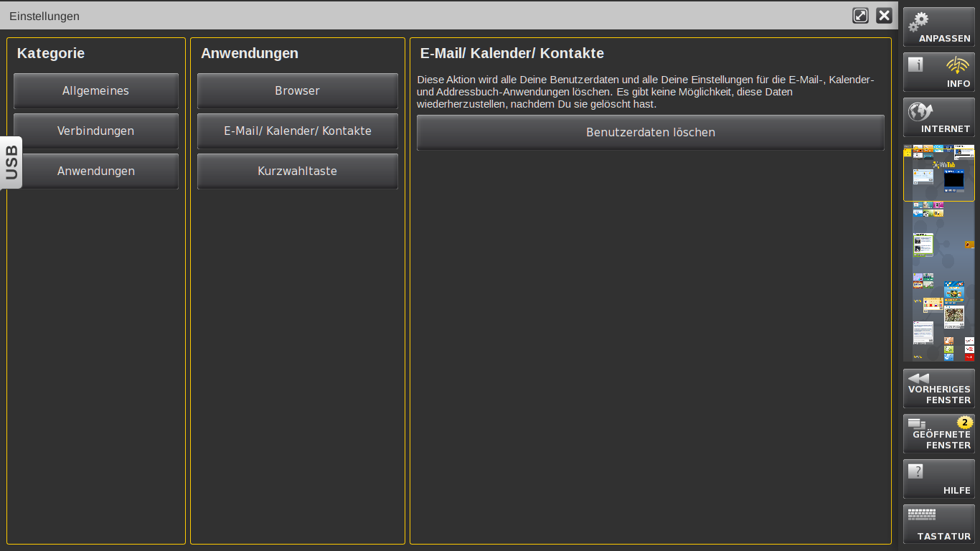The height and width of the screenshot is (551, 980).
Task: Open the Anpassen customize panel
Action: click(x=938, y=27)
